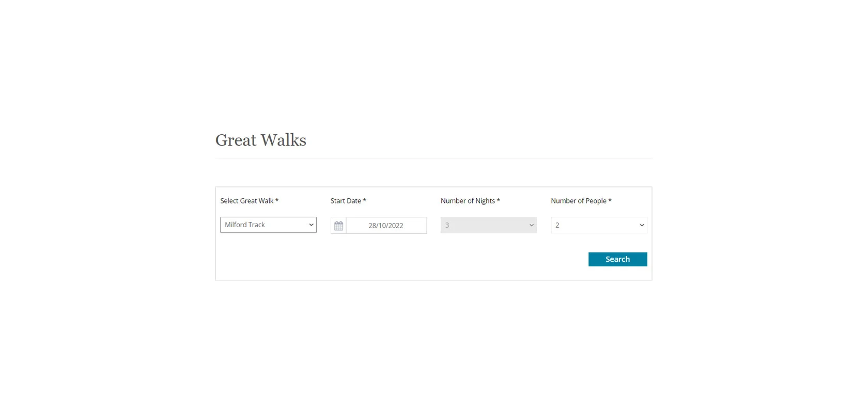The width and height of the screenshot is (868, 413).
Task: Click the Select Great Walk label
Action: pos(247,201)
